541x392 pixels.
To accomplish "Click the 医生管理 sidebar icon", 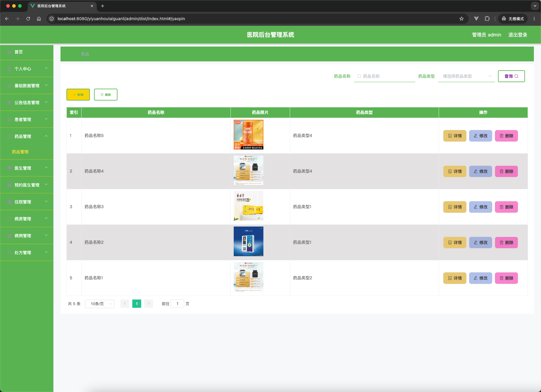I will pos(9,168).
